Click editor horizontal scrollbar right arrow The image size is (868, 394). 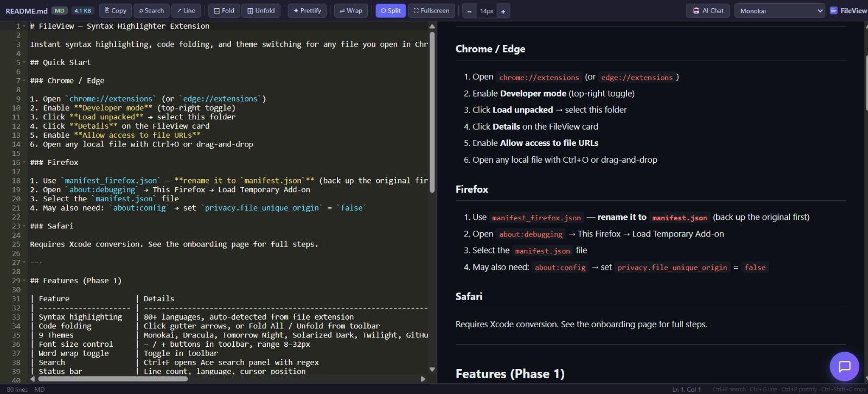pos(423,379)
